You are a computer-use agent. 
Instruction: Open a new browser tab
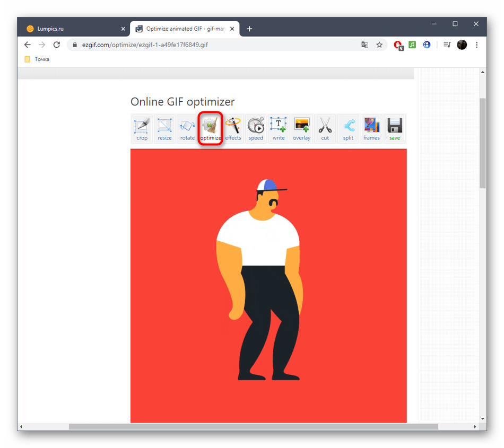click(x=249, y=29)
